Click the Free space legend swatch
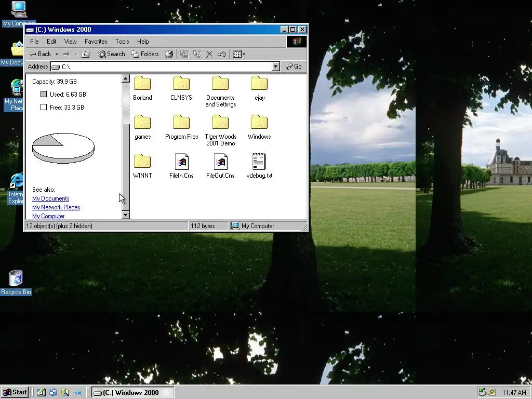The image size is (532, 399). (44, 107)
